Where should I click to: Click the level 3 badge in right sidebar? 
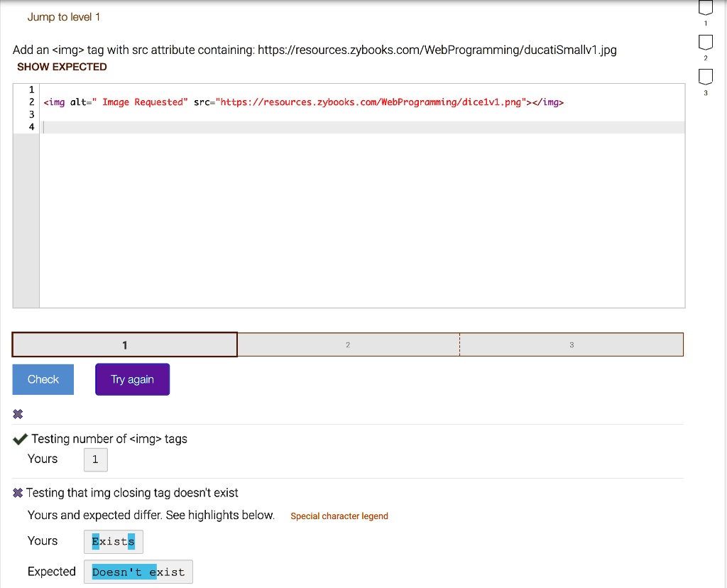704,77
